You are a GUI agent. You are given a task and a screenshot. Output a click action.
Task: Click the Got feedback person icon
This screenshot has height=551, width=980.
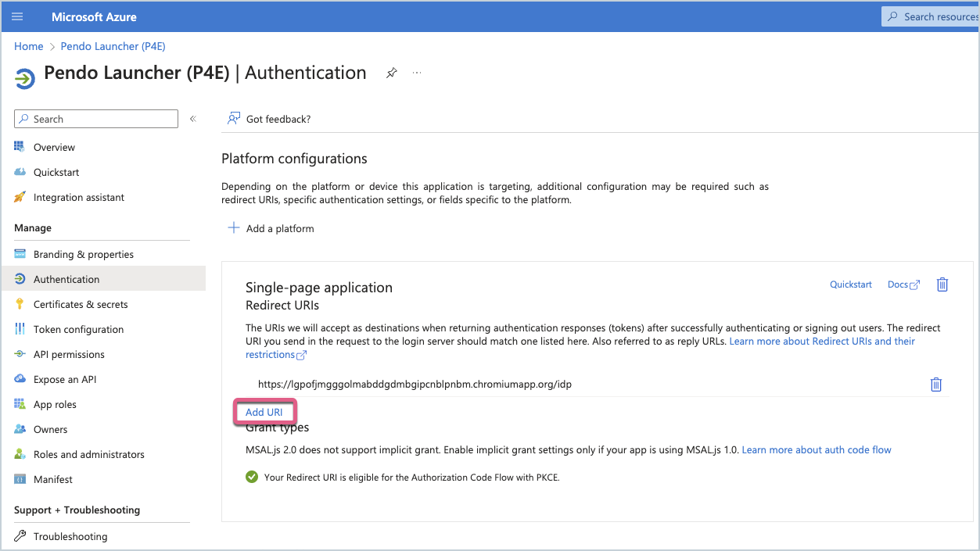click(x=233, y=119)
